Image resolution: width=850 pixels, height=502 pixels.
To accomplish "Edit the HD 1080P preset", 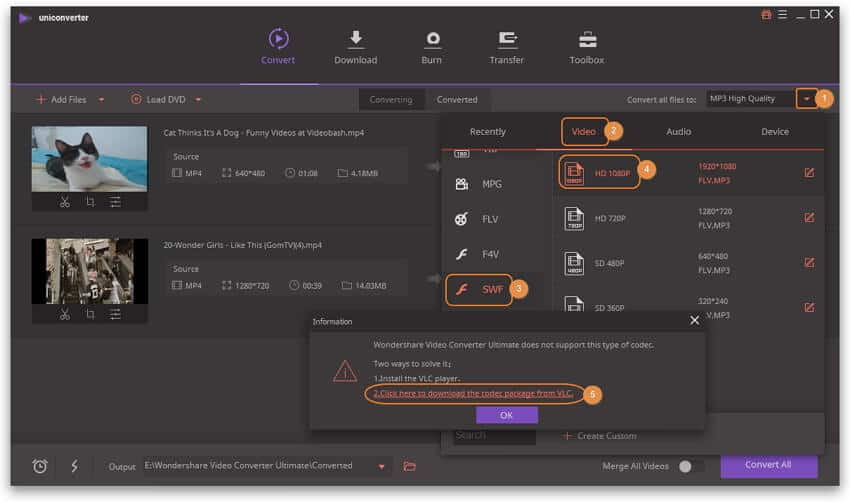I will (x=809, y=173).
